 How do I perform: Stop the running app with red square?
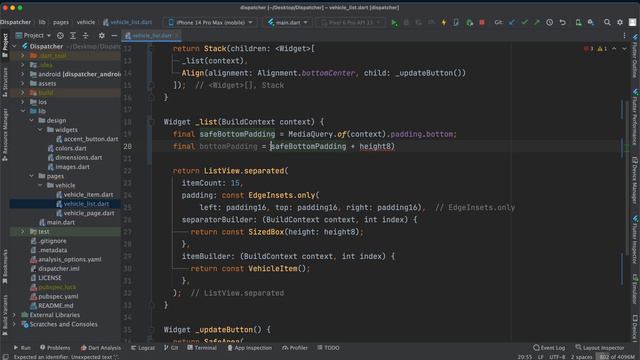click(482, 22)
